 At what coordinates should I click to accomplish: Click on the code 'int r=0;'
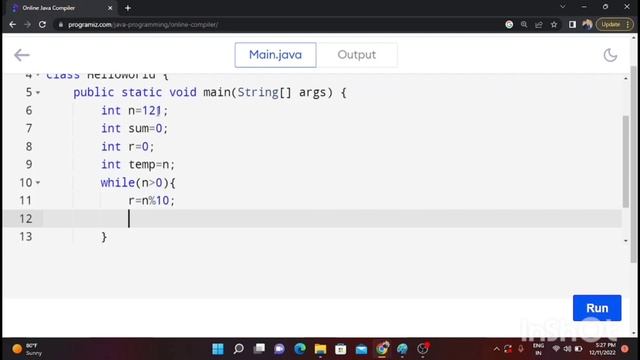[127, 147]
